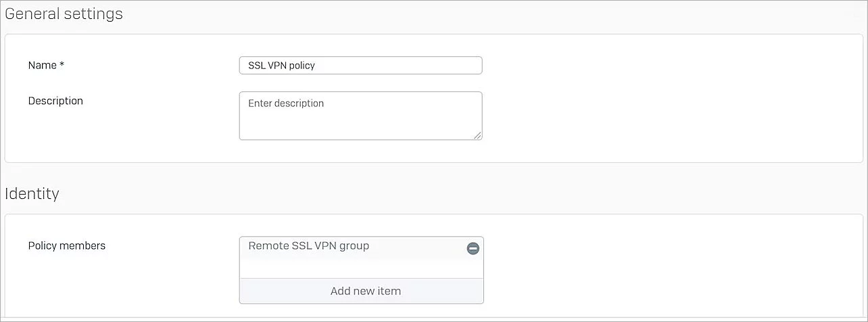Remove Remote SSL VPN group member
This screenshot has width=868, height=322.
[473, 248]
